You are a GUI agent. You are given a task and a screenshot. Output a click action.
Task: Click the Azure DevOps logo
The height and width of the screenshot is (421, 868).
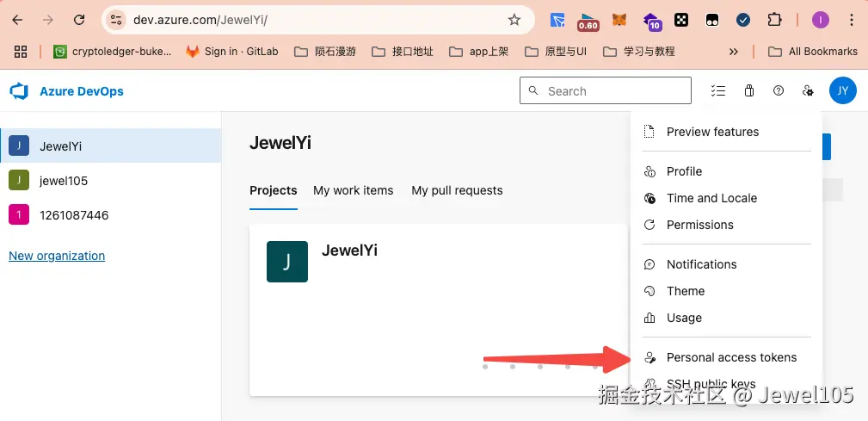tap(19, 91)
